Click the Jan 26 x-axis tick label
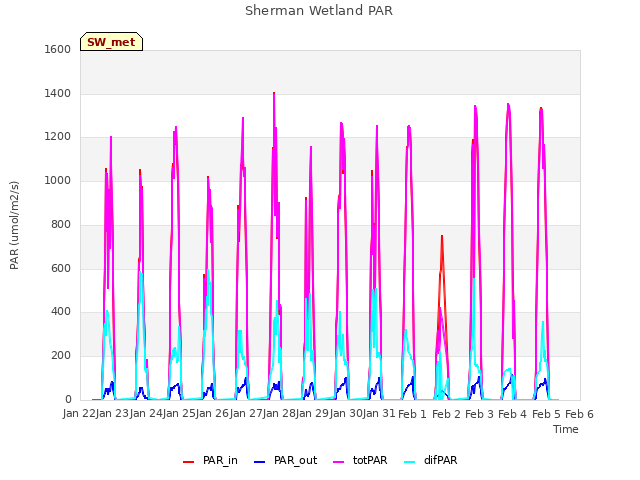 coord(213,414)
